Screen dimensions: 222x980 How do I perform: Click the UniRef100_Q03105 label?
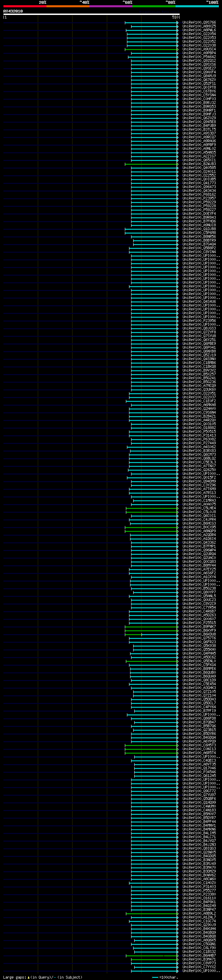[x=199, y=424]
